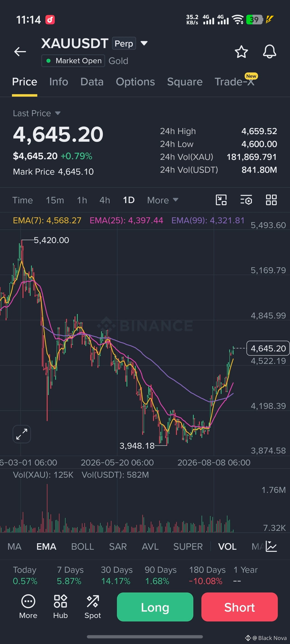Tap the TikTok notification icon in status bar

click(50, 20)
